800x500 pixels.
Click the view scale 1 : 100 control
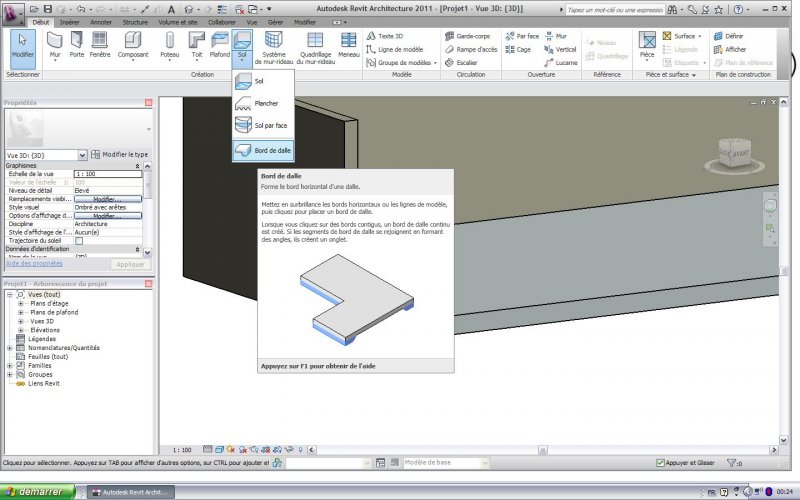(x=182, y=450)
